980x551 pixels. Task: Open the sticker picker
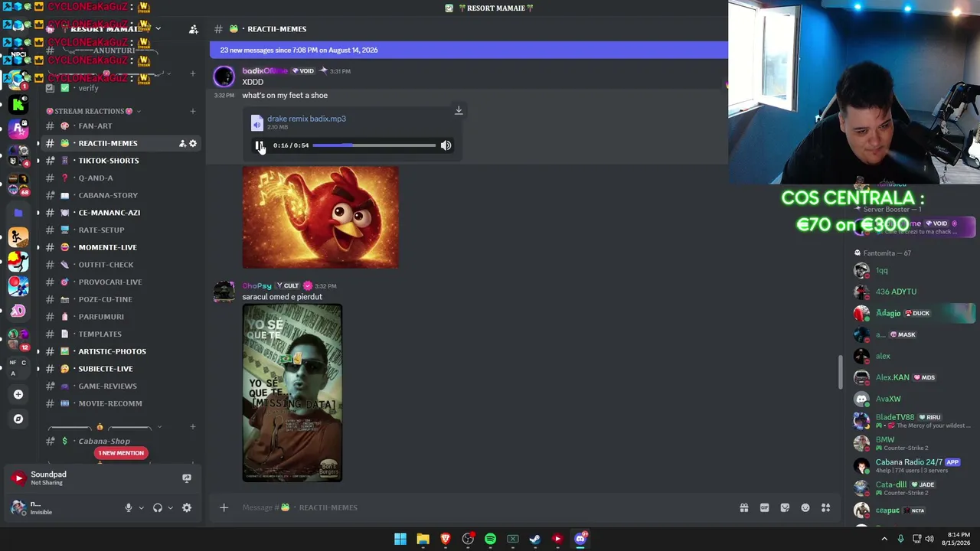(x=785, y=507)
